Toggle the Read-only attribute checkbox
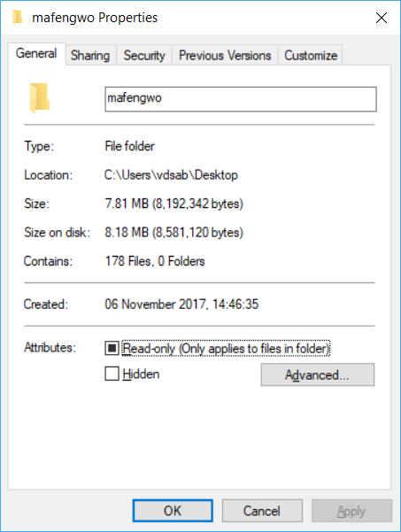 point(112,348)
